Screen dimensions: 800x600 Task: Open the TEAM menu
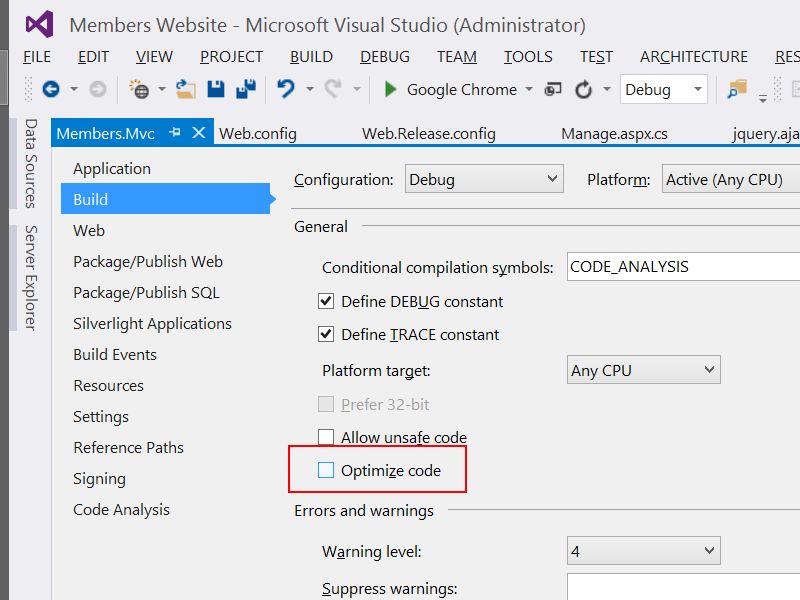tap(457, 57)
